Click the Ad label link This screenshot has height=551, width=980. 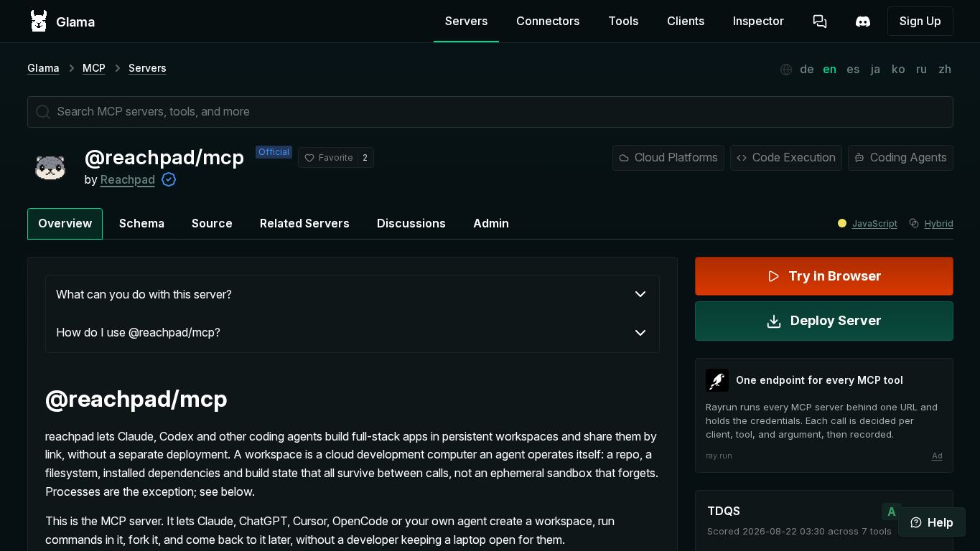pos(937,456)
